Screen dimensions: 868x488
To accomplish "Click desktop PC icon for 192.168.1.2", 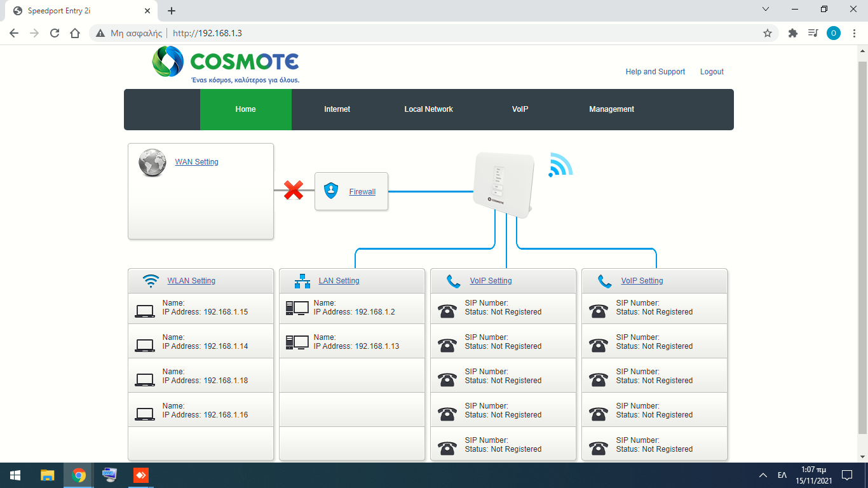I will coord(297,308).
